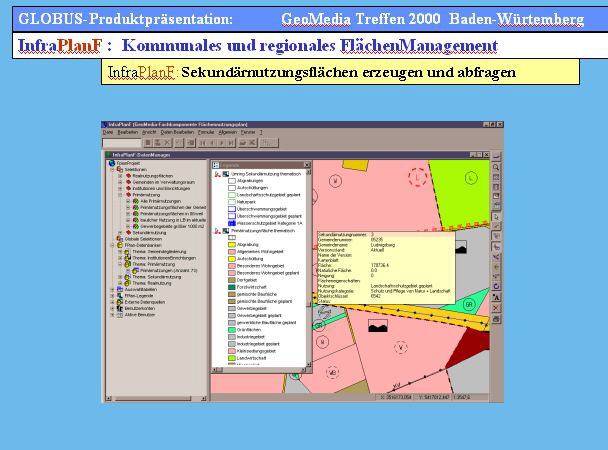
Task: Collapse the Thema: Primärnutzung node
Action: [120, 264]
